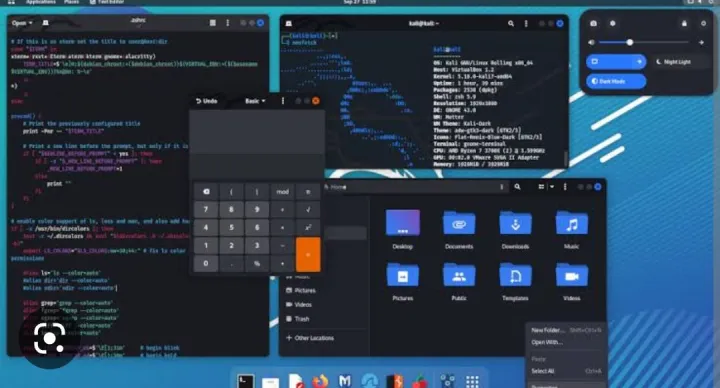
Task: Click the lock screen icon in quick settings
Action: pos(684,23)
